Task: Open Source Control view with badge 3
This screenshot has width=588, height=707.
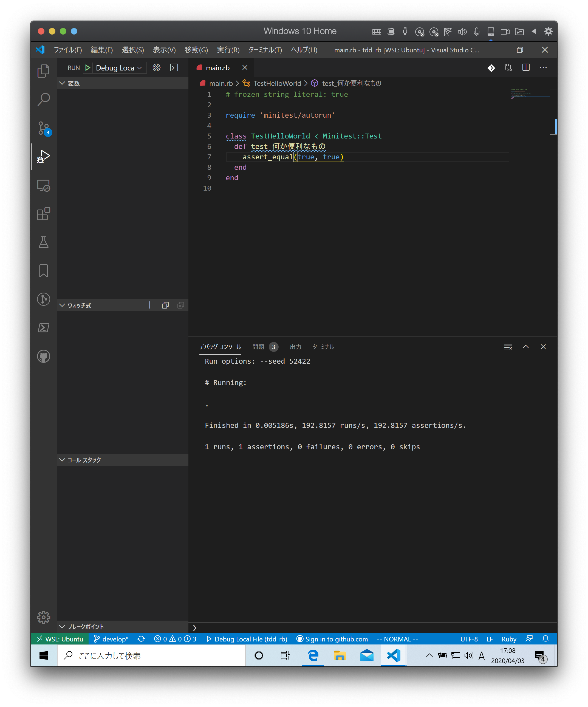Action: [43, 128]
